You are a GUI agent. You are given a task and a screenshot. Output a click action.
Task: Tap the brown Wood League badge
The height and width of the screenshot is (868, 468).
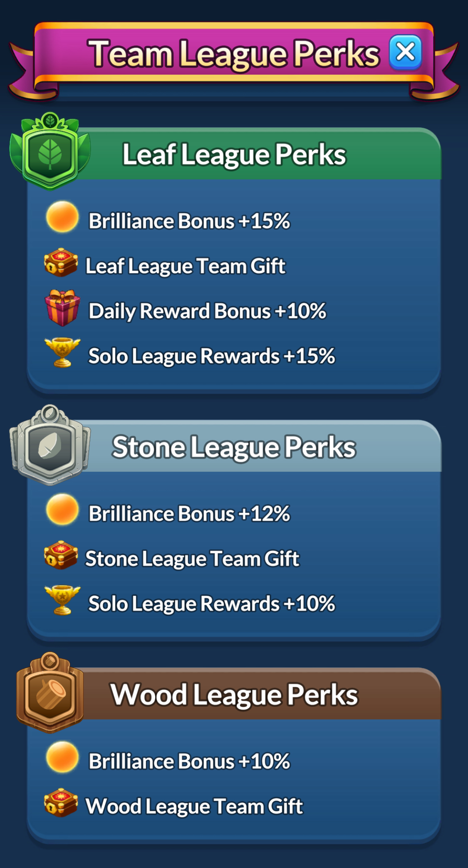50,692
